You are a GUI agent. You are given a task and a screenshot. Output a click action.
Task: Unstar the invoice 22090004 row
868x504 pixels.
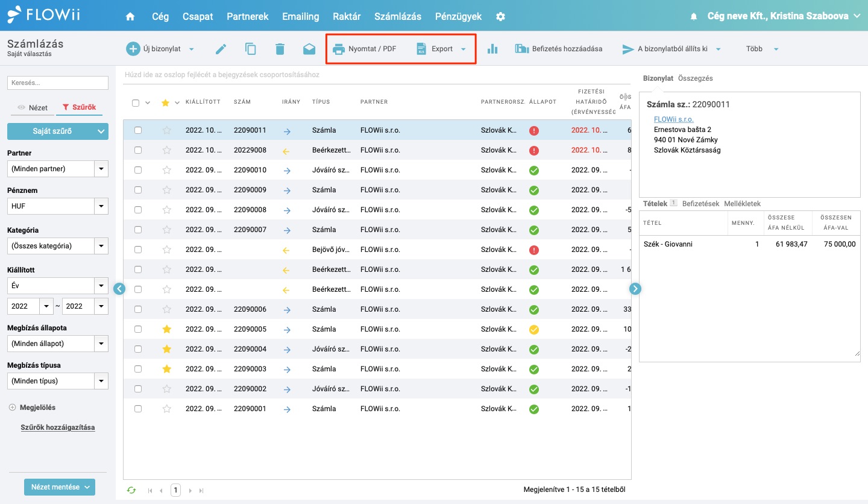pos(167,349)
